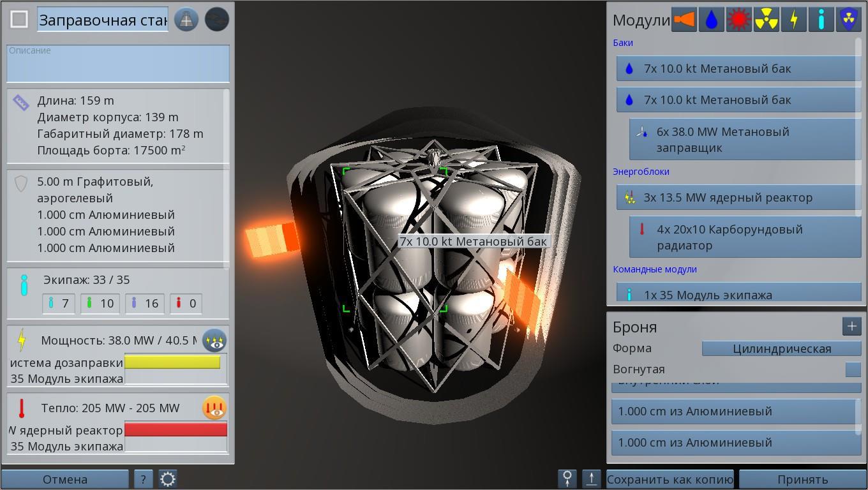This screenshot has height=490, width=868.
Task: Click the gear settings icon at bottom
Action: (167, 479)
